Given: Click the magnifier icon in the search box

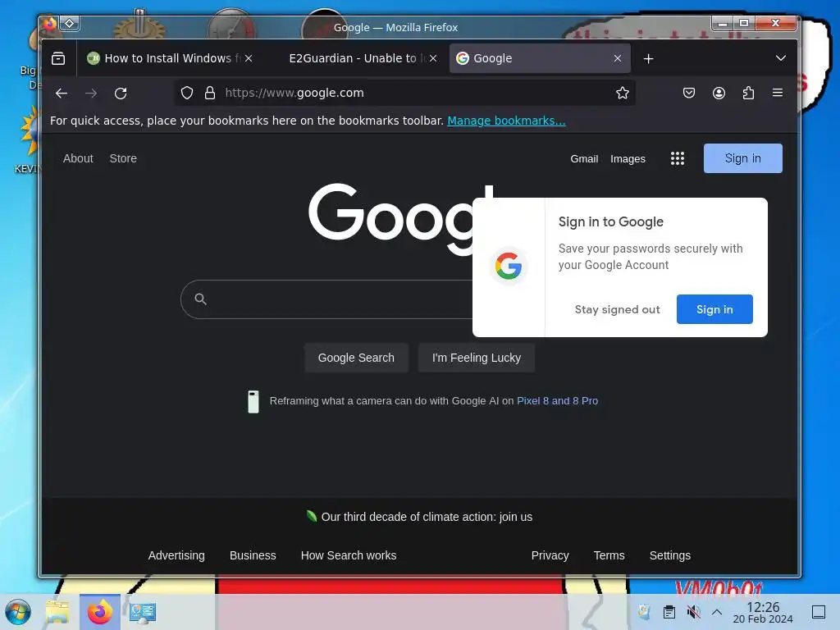Looking at the screenshot, I should coord(200,299).
